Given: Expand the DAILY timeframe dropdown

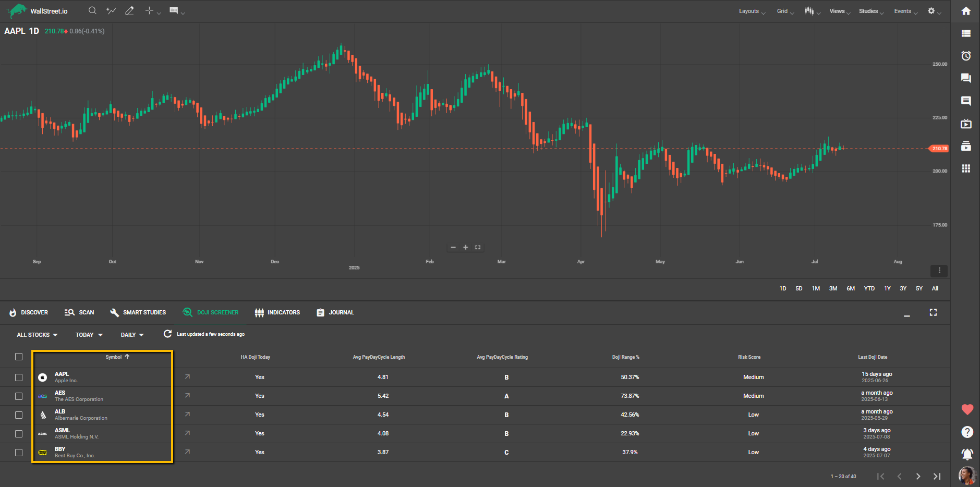Looking at the screenshot, I should pos(132,335).
